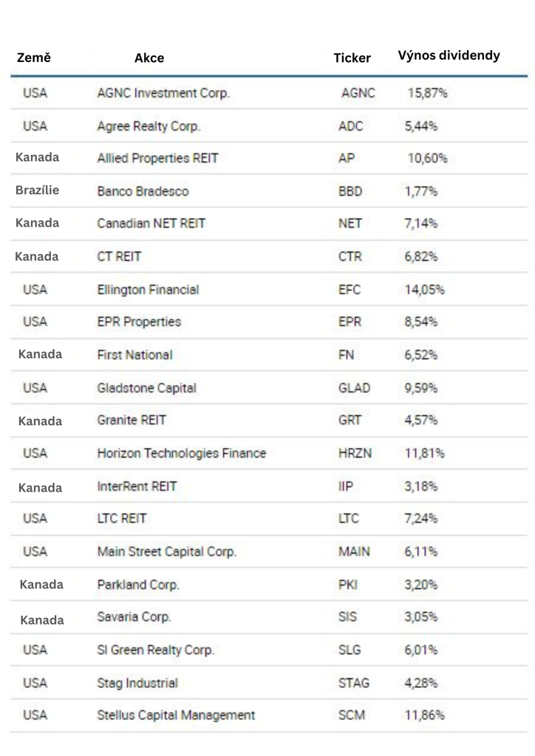Click the Výnos dividendy column header
The width and height of the screenshot is (535, 756).
coord(449,55)
